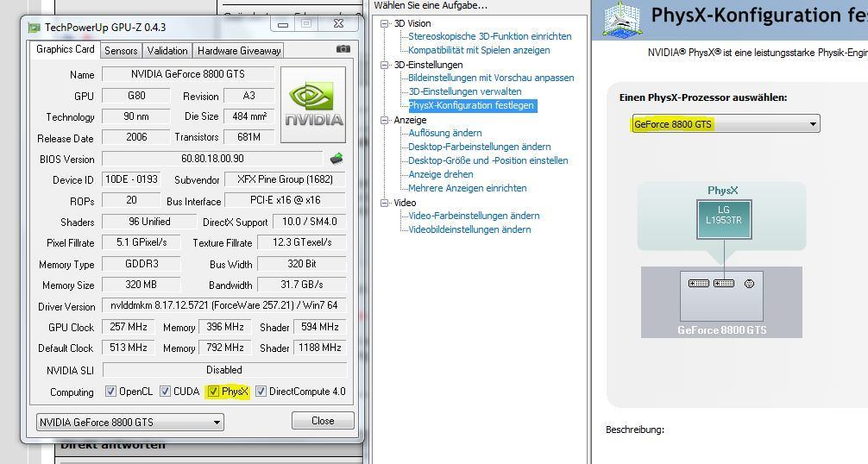Screen dimensions: 868x464
Task: Click the Close button in GPU-Z
Action: 323,420
